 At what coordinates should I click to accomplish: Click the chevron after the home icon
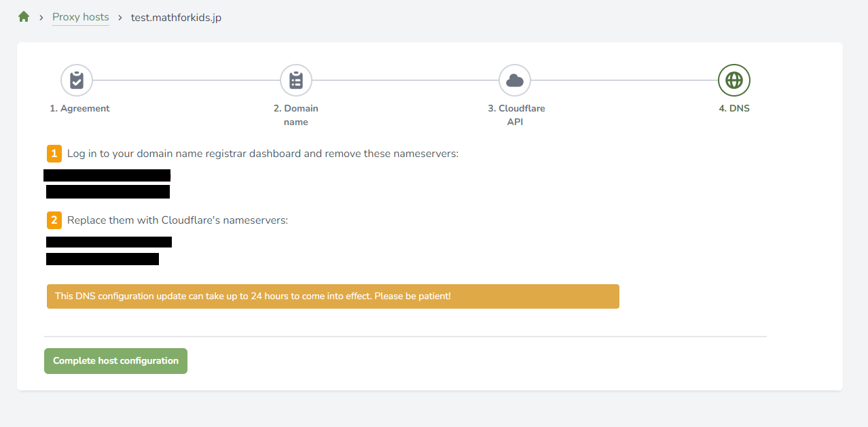coord(41,17)
